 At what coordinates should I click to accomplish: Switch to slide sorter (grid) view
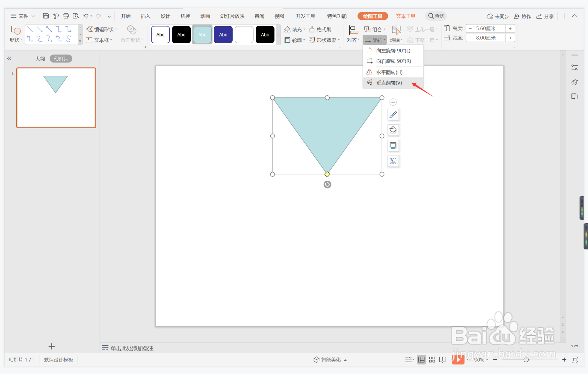pyautogui.click(x=432, y=360)
